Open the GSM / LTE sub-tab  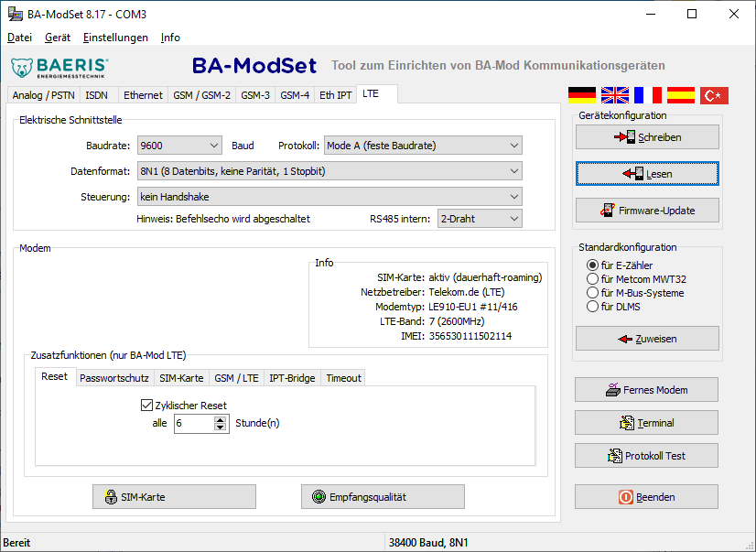[236, 378]
